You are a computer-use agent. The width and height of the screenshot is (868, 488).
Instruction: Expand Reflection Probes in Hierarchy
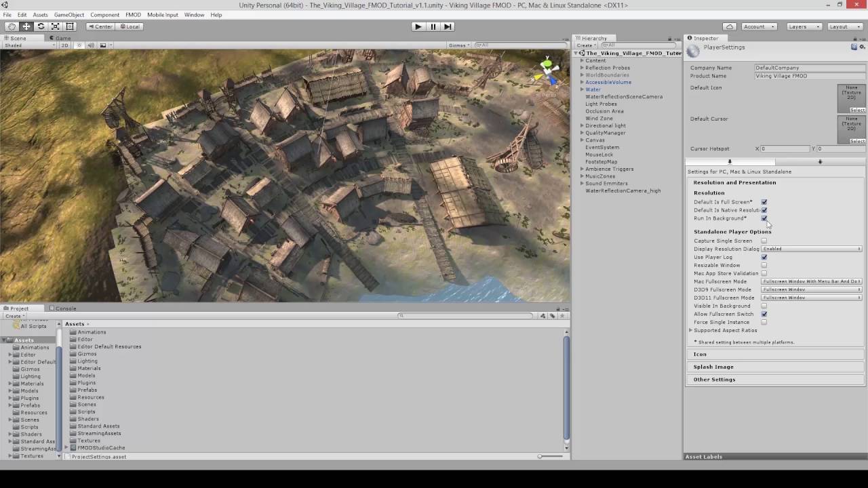pos(582,68)
